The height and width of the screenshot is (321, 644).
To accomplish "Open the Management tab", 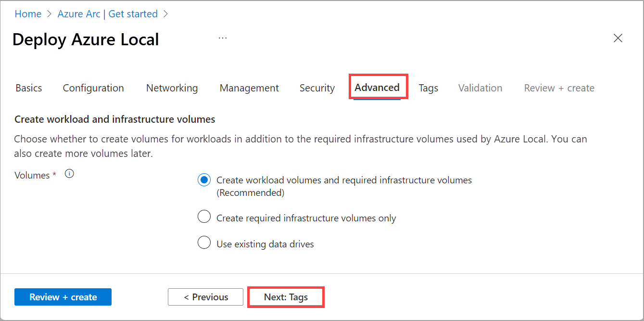I will click(249, 88).
